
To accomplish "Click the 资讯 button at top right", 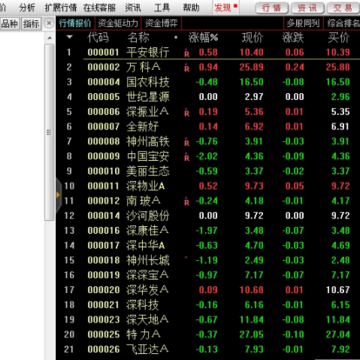I will tap(307, 8).
